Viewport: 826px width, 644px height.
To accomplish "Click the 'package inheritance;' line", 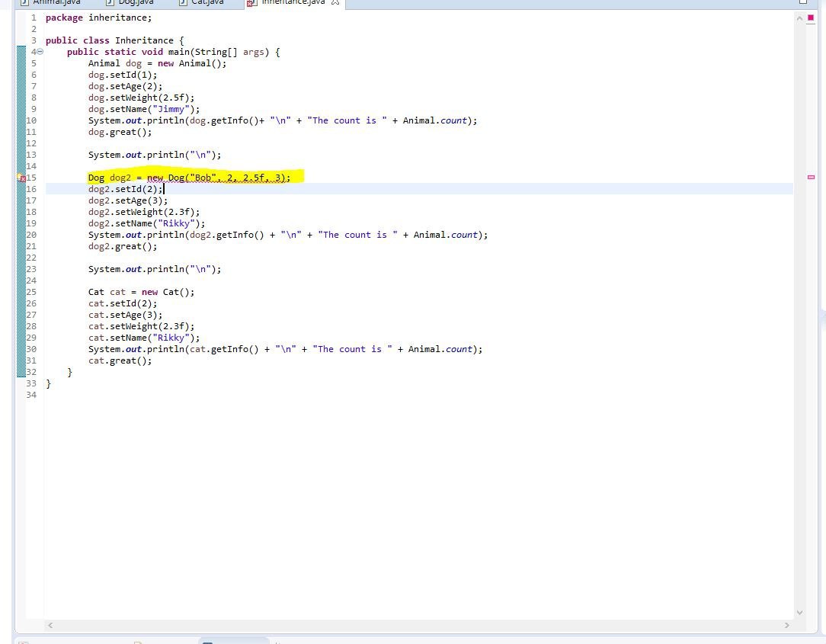I will 98,18.
